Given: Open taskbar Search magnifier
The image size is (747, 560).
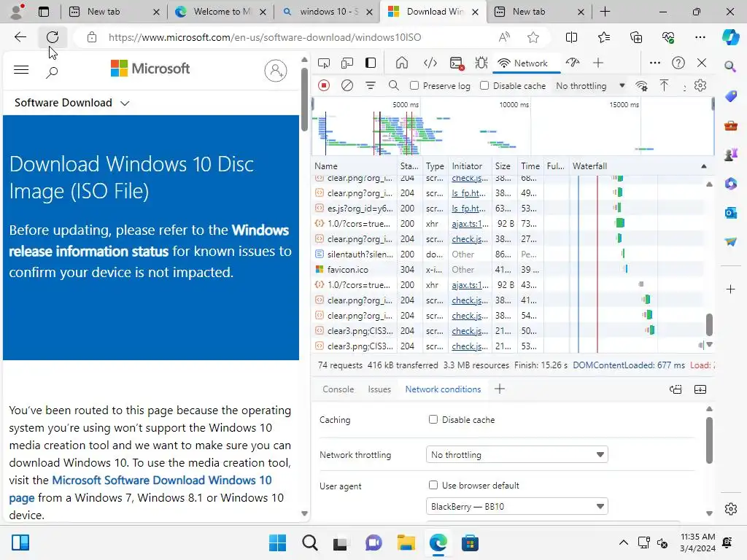Looking at the screenshot, I should click(x=309, y=542).
